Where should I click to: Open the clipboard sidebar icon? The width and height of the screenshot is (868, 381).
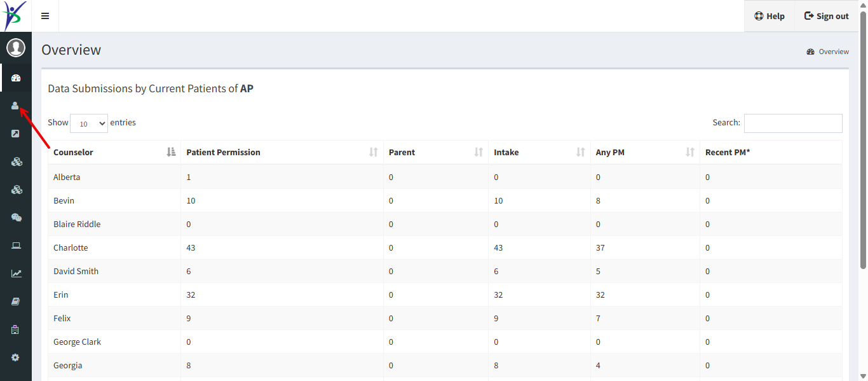point(15,329)
